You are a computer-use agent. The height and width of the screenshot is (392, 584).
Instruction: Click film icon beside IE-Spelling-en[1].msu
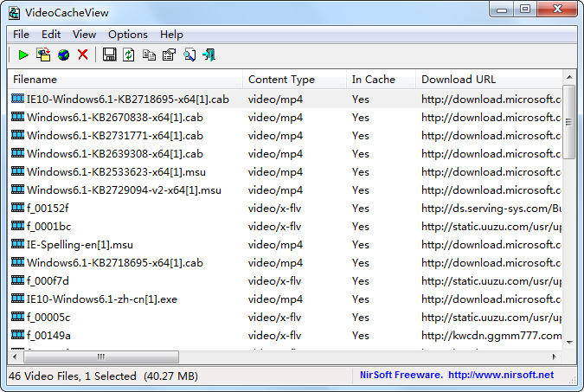17,244
